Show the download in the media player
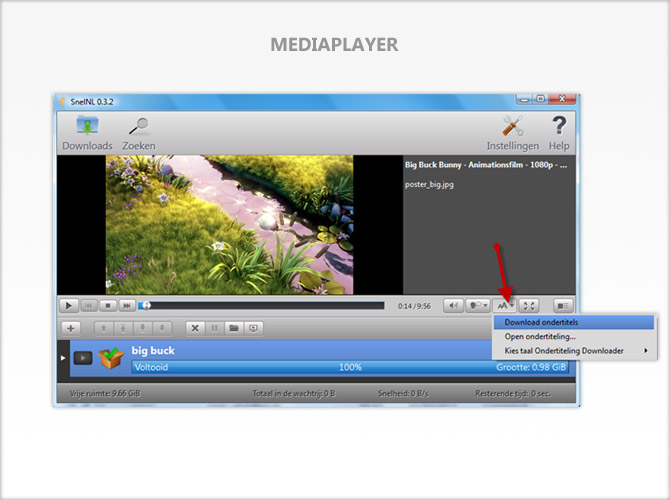The height and width of the screenshot is (500, 670). click(x=253, y=328)
